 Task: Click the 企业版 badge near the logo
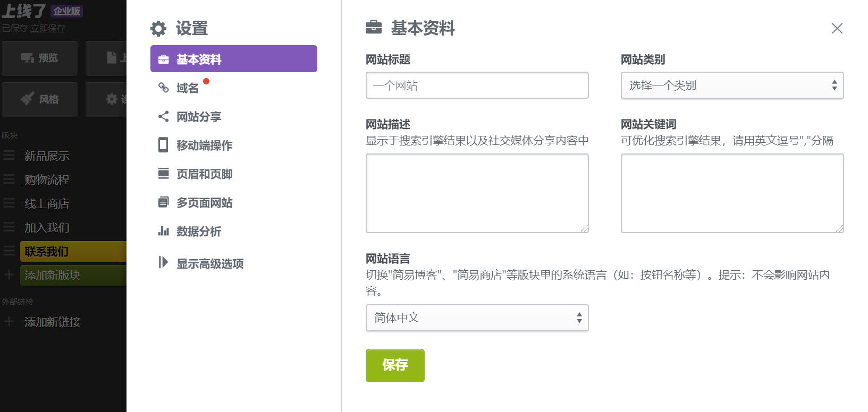click(x=66, y=11)
